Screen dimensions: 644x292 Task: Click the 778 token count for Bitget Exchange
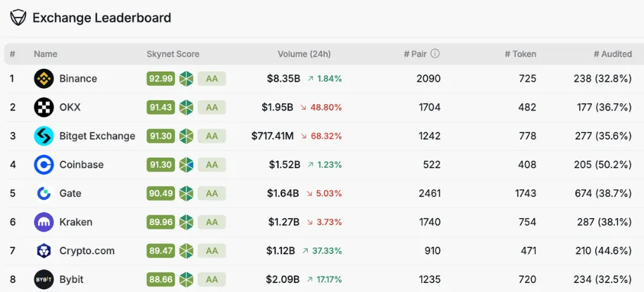pos(527,137)
